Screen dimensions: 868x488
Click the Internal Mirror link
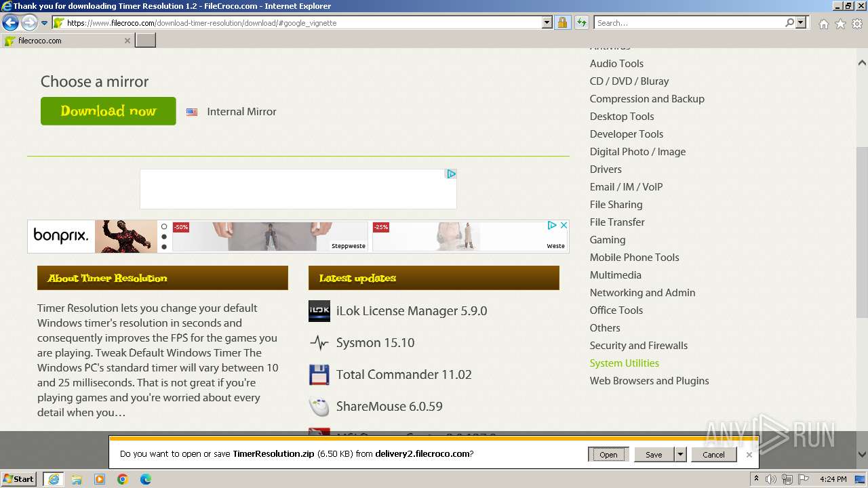(241, 112)
